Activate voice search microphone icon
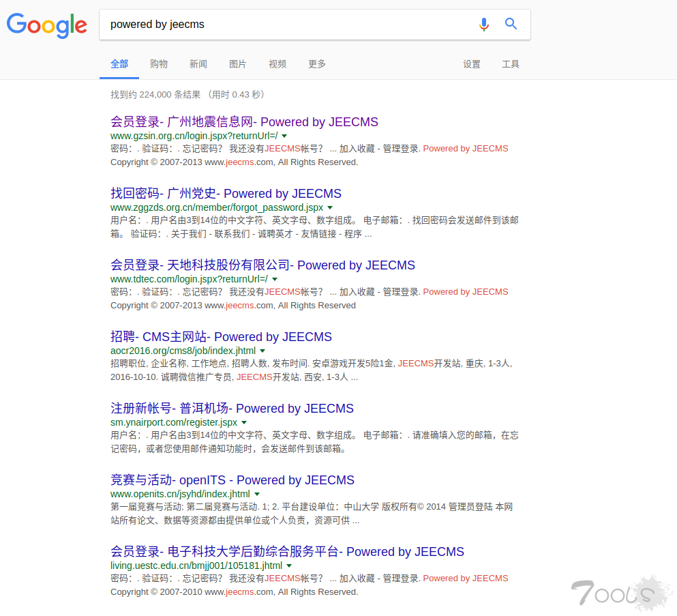Viewport: 677px width, 616px height. coord(484,24)
